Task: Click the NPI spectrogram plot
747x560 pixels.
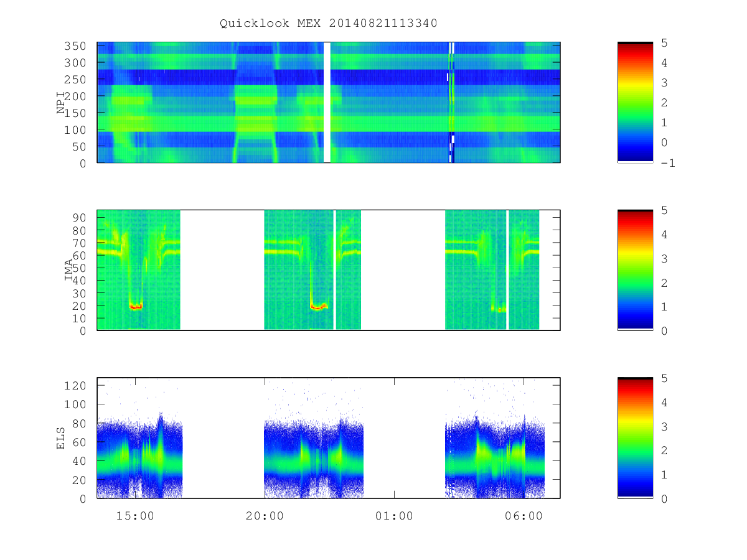Action: pyautogui.click(x=329, y=102)
